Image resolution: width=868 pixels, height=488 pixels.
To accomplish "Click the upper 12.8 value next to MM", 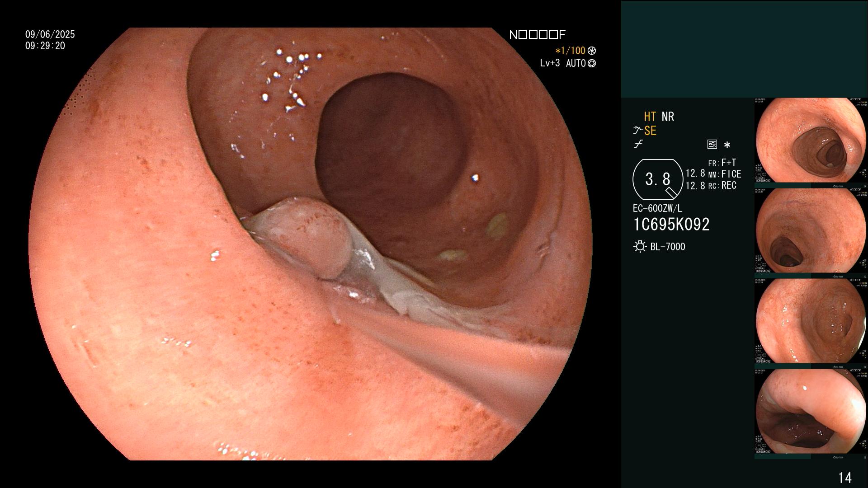I will pos(695,174).
